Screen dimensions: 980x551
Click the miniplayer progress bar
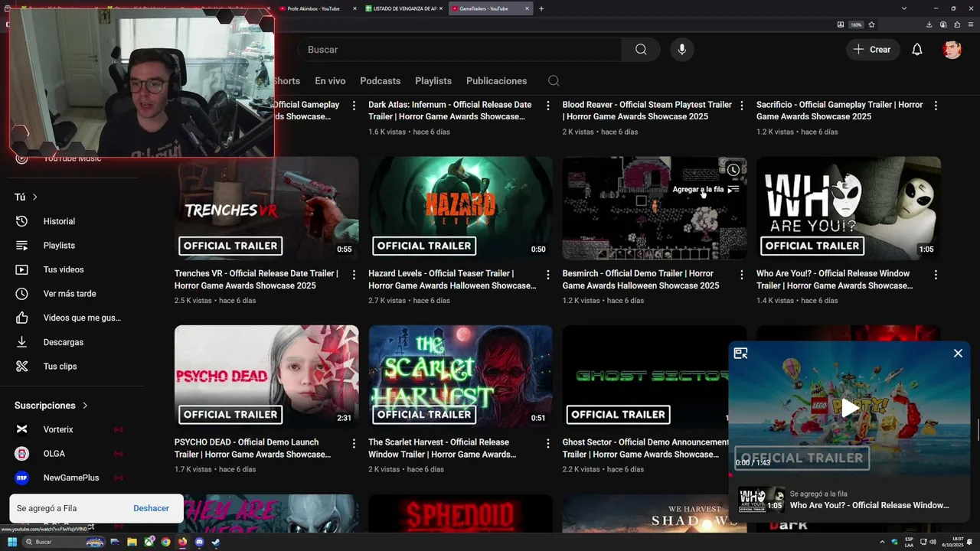tap(849, 476)
